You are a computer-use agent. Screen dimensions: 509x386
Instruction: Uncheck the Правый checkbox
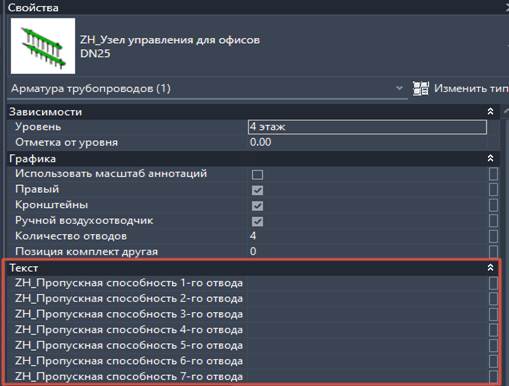257,190
